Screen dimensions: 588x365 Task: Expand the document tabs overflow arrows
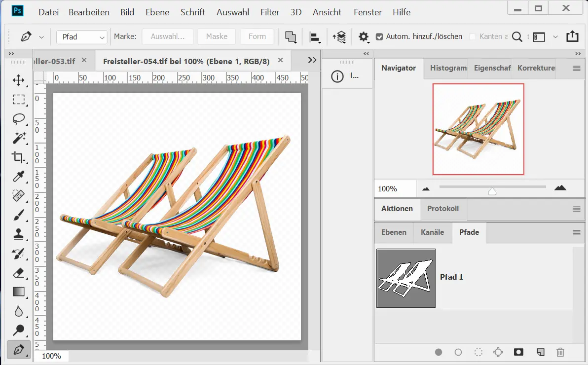[x=312, y=60]
